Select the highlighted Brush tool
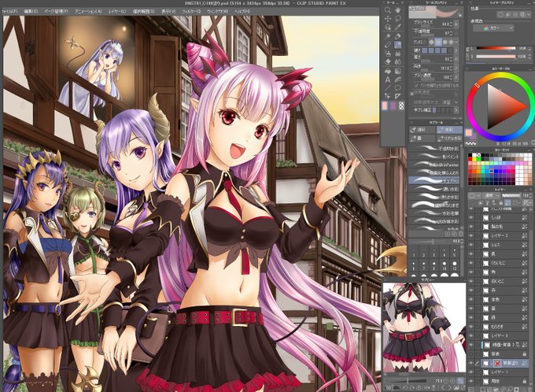Image resolution: width=535 pixels, height=392 pixels. pos(397,45)
